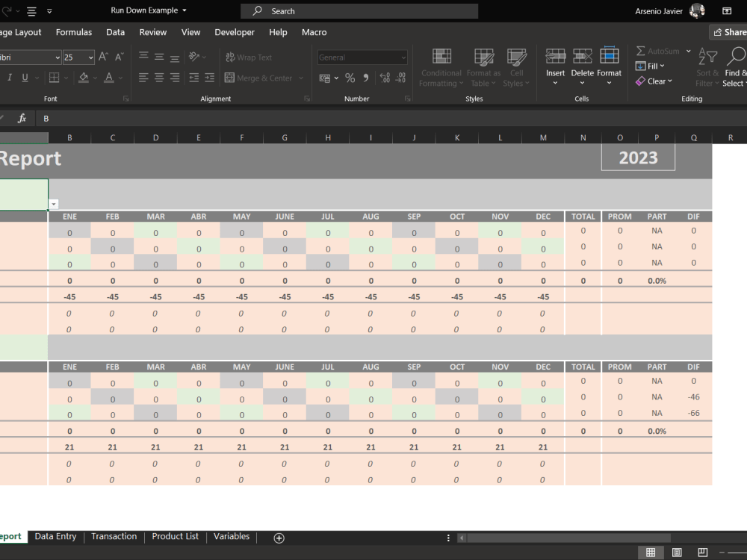
Task: Switch to Page Break Preview in status bar
Action: click(702, 551)
